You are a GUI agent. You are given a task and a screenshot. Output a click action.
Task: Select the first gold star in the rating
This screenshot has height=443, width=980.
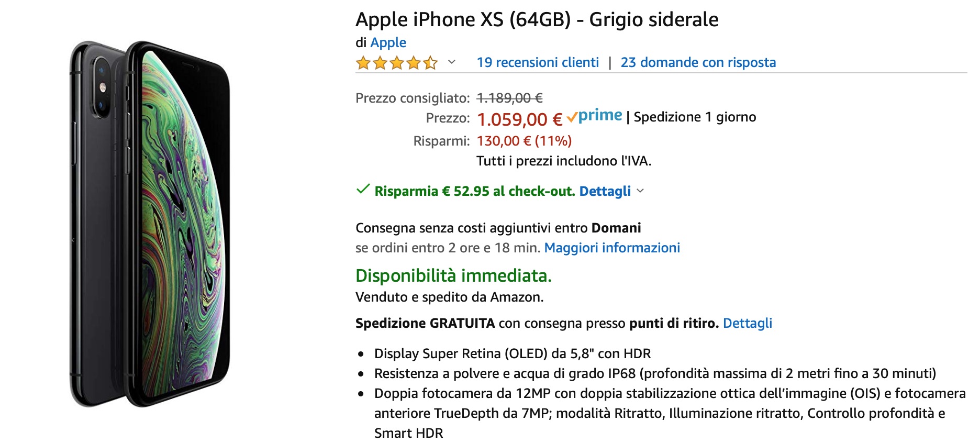click(364, 63)
